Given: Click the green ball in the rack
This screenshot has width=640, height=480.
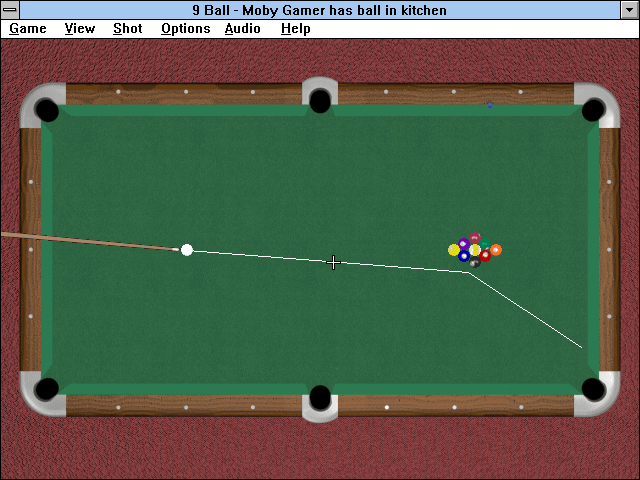Looking at the screenshot, I should click(485, 244).
